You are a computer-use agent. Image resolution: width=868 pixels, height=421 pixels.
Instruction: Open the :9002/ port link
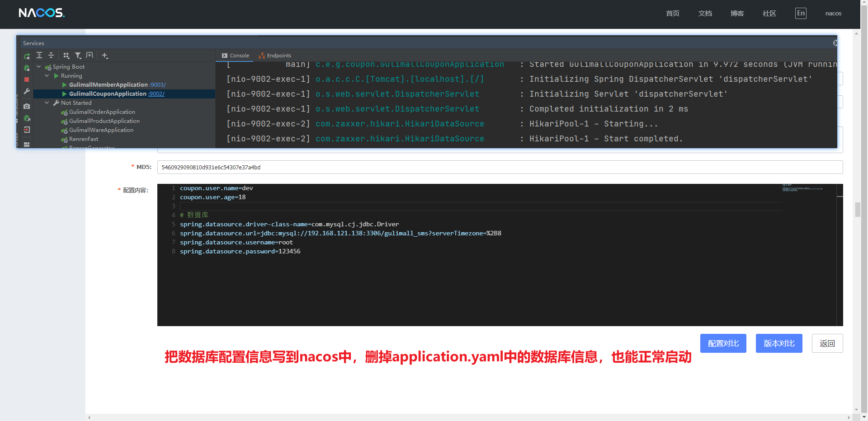coord(156,94)
